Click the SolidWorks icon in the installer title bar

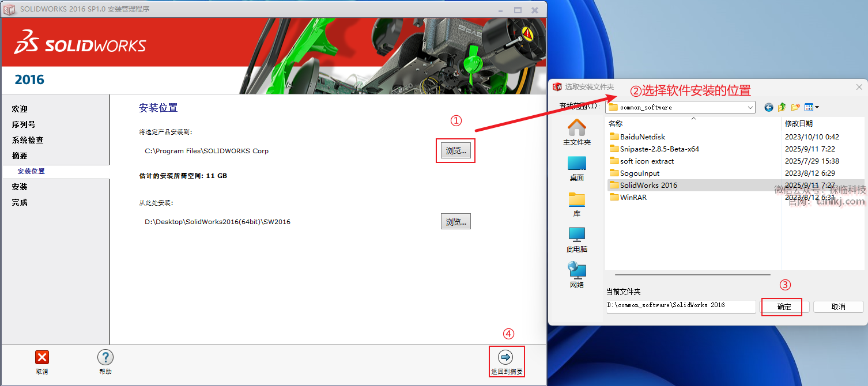[9, 9]
